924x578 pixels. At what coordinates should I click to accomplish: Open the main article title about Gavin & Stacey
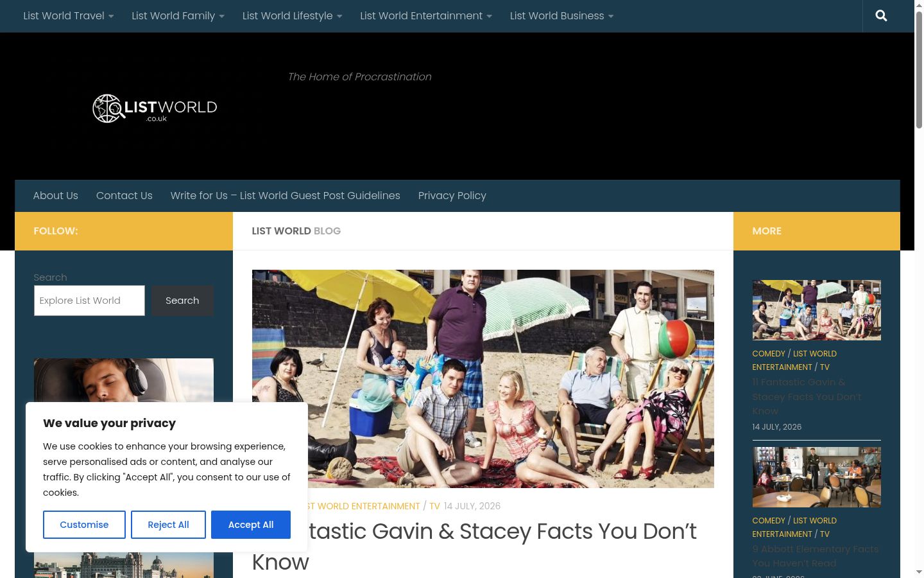coord(474,547)
